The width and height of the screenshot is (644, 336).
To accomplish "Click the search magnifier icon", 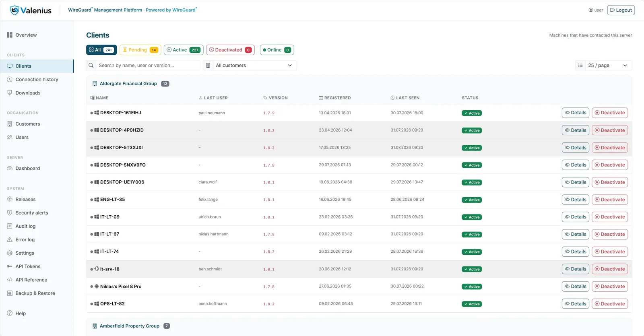I will [x=91, y=66].
